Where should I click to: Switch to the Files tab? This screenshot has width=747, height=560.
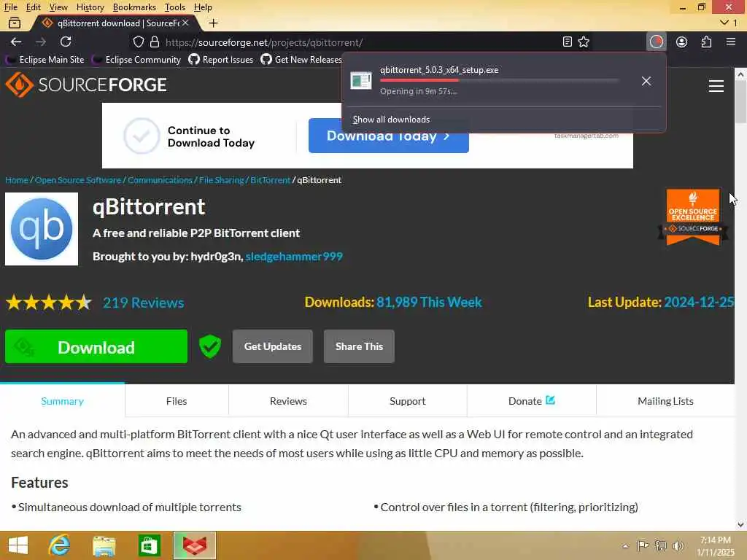[177, 401]
